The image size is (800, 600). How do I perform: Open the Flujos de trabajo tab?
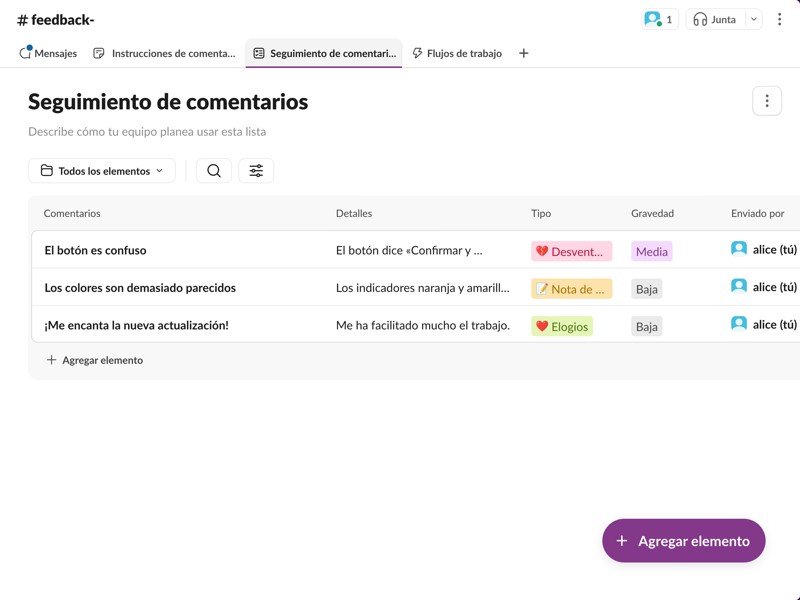[457, 53]
